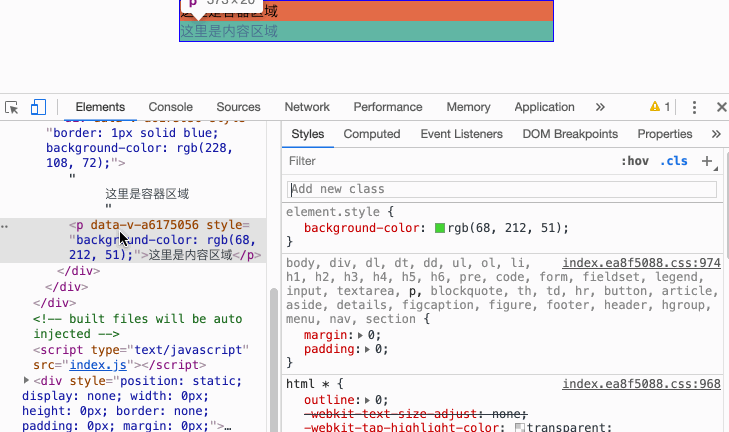Expand the outline shorthand triangle
Screen dimensions: 729x432
(367, 400)
